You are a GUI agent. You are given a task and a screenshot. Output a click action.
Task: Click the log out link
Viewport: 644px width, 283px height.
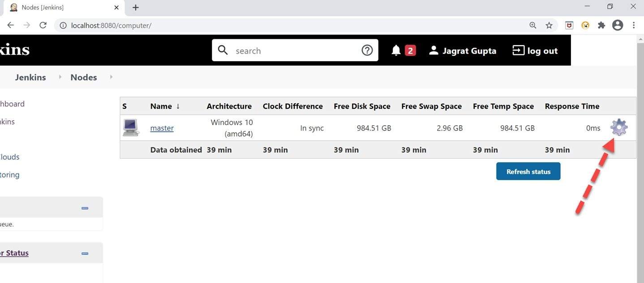542,51
